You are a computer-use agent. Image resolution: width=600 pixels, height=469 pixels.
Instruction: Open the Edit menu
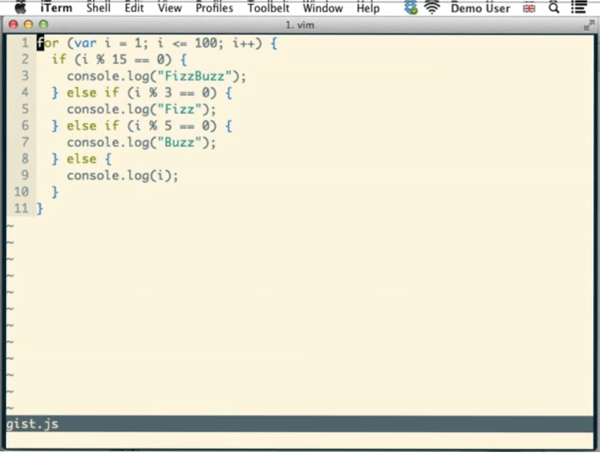click(x=134, y=8)
